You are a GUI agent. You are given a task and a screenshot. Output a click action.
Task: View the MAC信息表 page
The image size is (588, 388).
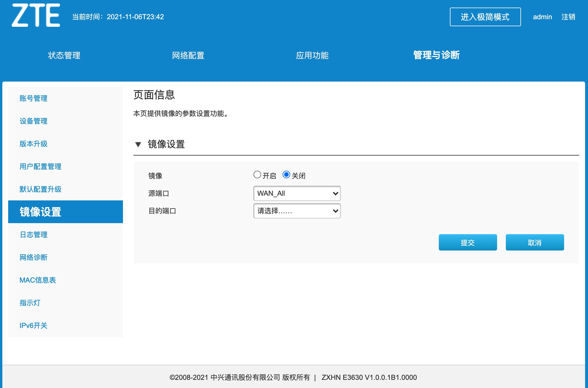37,280
